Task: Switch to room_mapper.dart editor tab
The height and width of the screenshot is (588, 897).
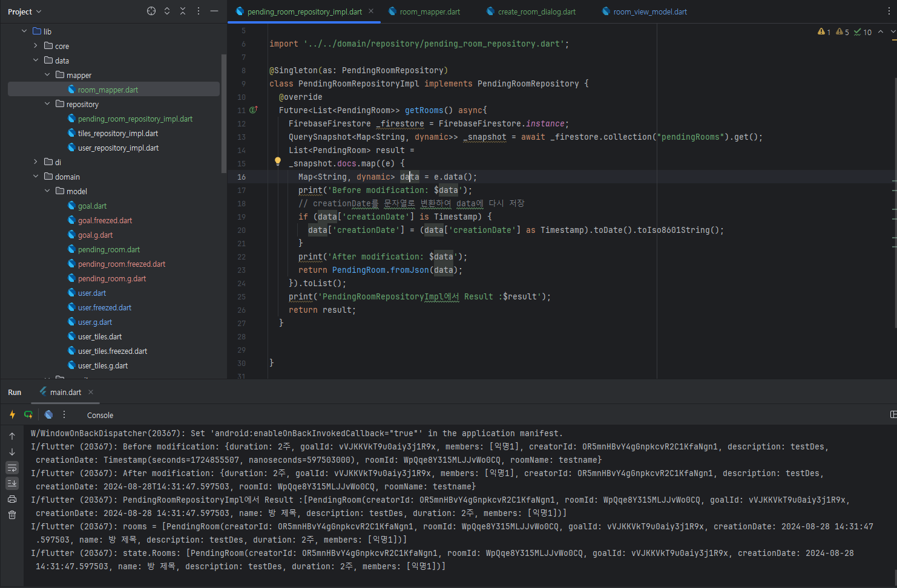Action: [x=424, y=11]
